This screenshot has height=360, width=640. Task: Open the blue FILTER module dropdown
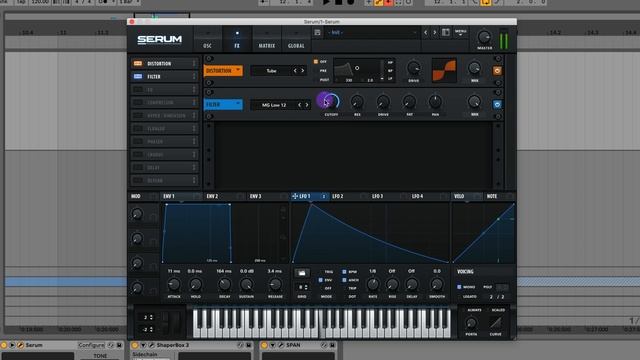tap(223, 104)
